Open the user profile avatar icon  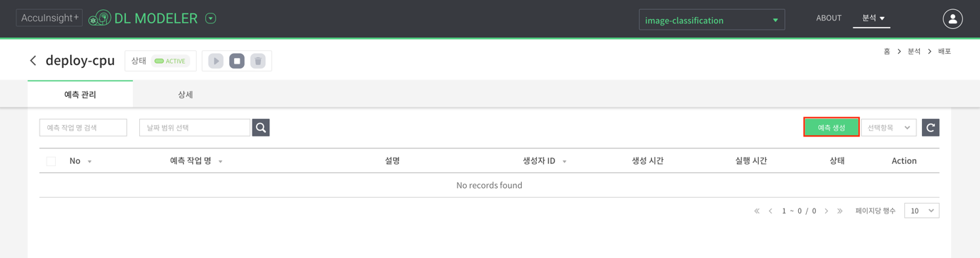pos(952,19)
